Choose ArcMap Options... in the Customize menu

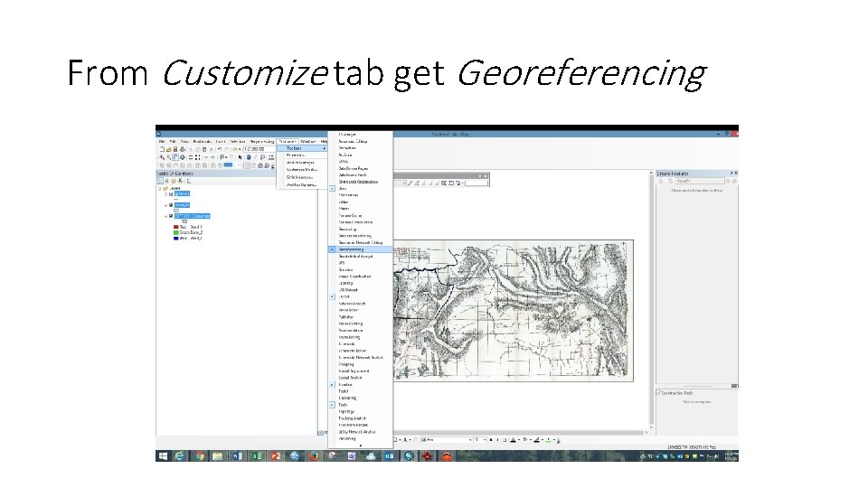pyautogui.click(x=302, y=184)
